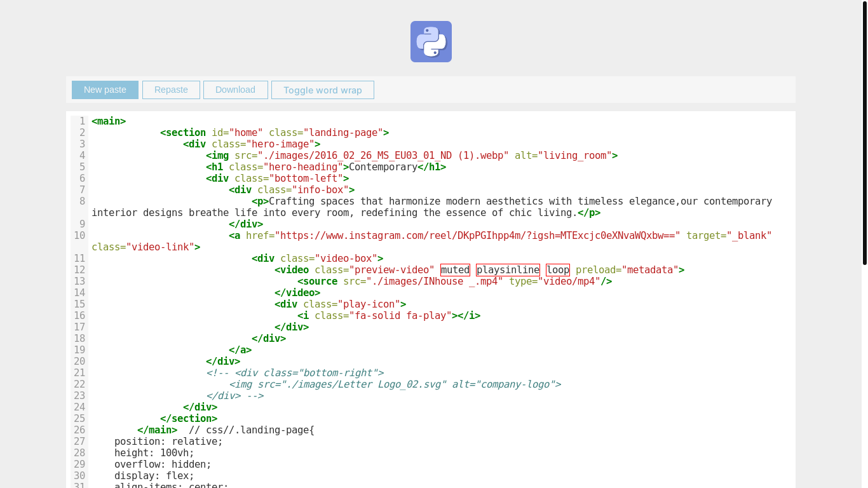Click the "landing-page" class value

click(x=343, y=133)
